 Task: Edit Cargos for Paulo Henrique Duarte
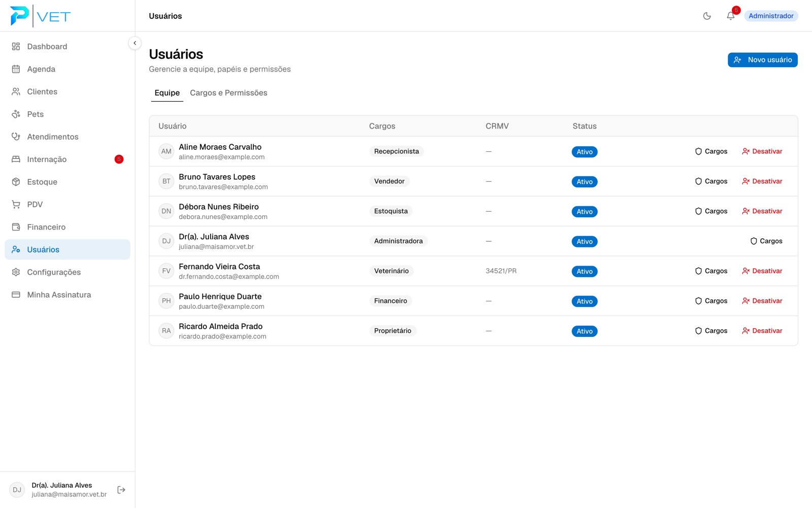(x=711, y=301)
